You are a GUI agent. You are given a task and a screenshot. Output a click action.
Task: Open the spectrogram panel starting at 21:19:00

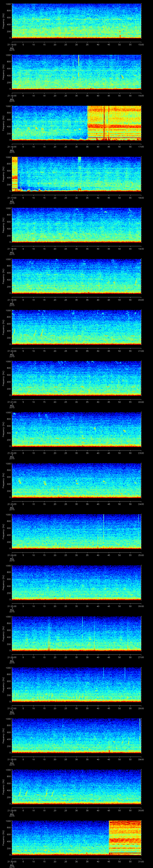pos(77,276)
